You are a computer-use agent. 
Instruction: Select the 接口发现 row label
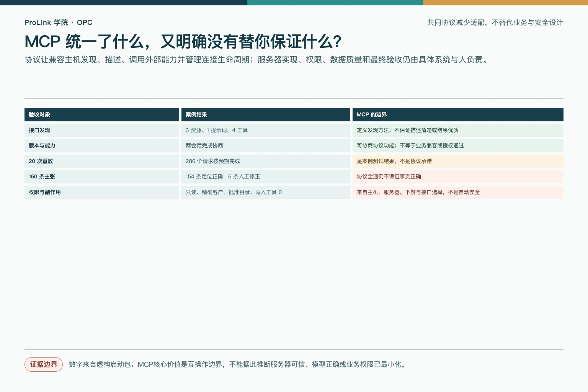(x=102, y=130)
